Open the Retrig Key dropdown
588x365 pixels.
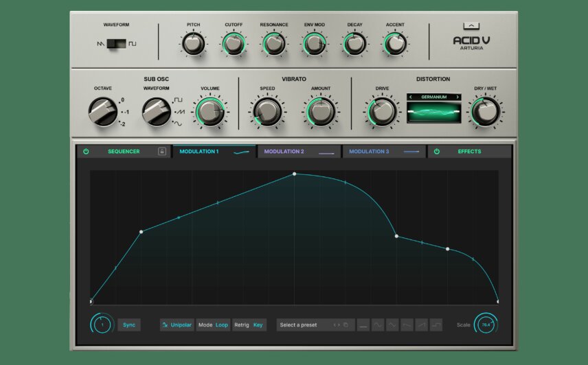pyautogui.click(x=249, y=325)
